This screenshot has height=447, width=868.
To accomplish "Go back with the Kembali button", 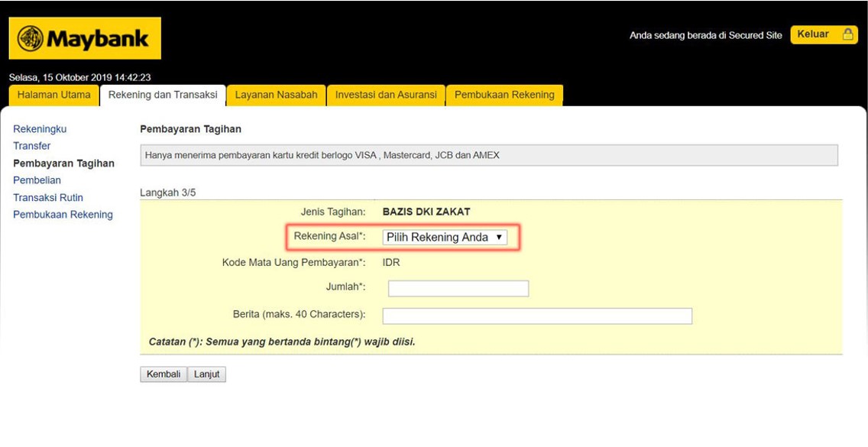I will 164,374.
